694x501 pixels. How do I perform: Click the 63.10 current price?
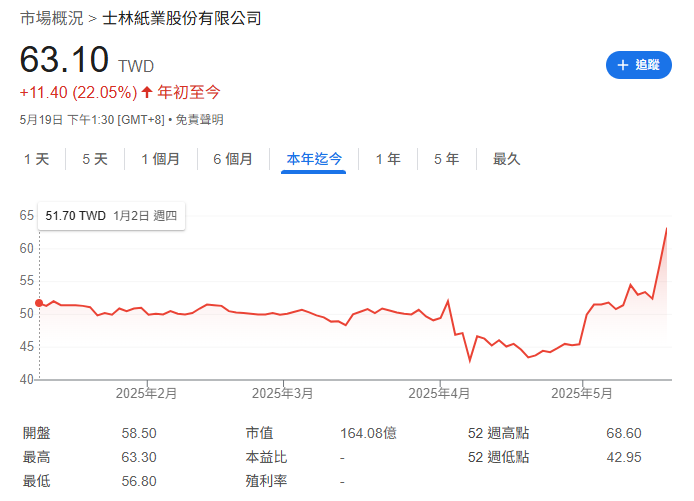pos(64,59)
